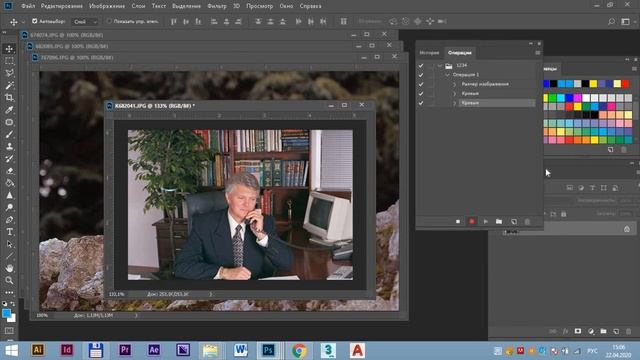Pick the magenta swatch in Swatches panel
The height and width of the screenshot is (360, 640).
(x=577, y=98)
